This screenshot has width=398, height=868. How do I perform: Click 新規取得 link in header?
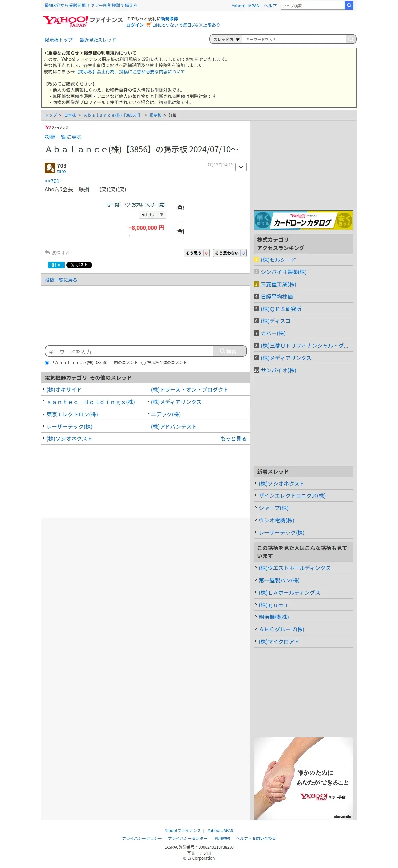point(169,19)
